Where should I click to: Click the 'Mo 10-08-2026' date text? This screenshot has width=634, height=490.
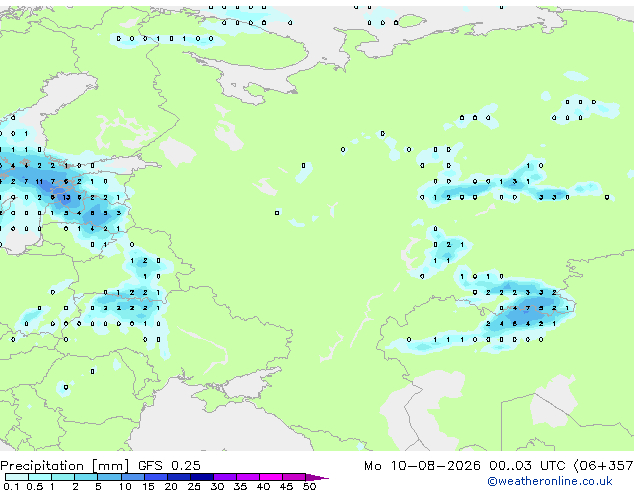pos(422,465)
